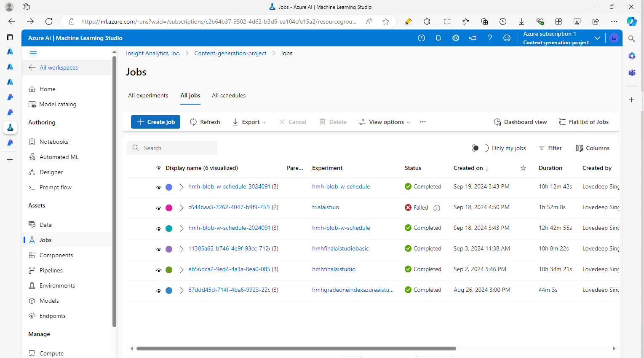Toggle eye icon for c644baa3 job
This screenshot has height=358, width=644.
tap(159, 208)
